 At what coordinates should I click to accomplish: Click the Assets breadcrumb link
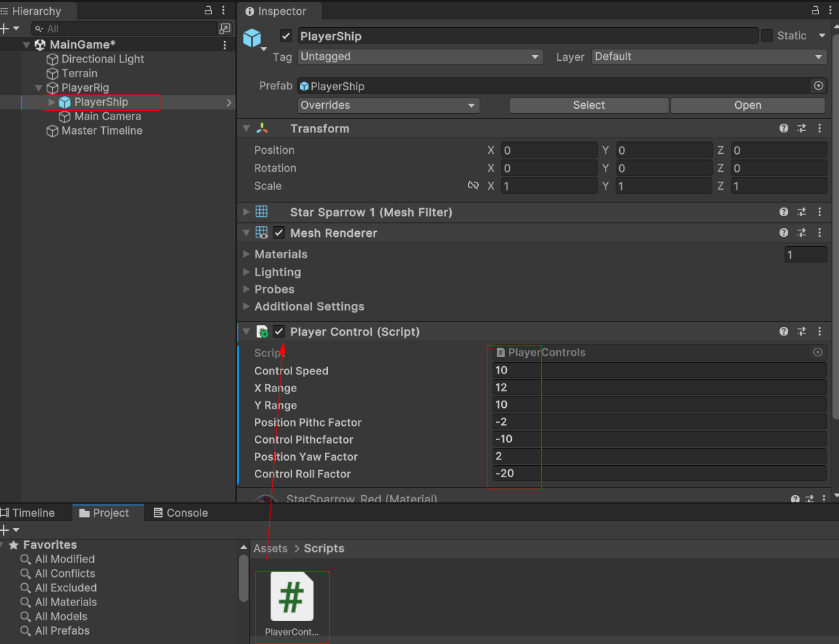pos(270,548)
